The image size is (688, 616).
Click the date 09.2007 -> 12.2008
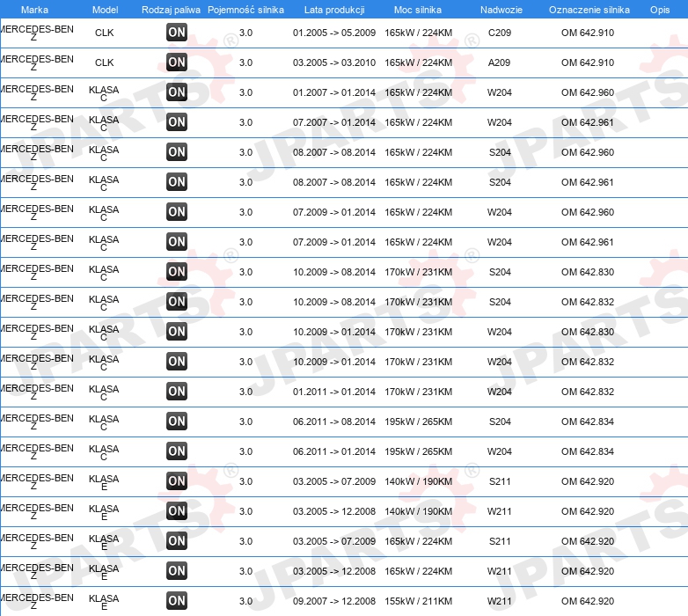334,601
